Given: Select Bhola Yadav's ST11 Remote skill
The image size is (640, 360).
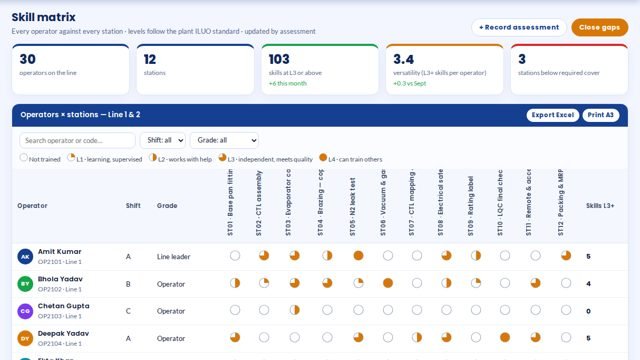Looking at the screenshot, I should point(536,283).
